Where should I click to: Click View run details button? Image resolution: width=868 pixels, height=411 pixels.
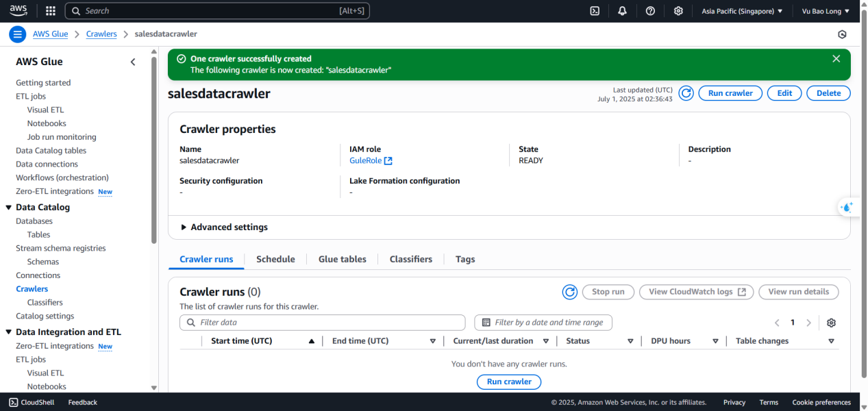tap(799, 292)
